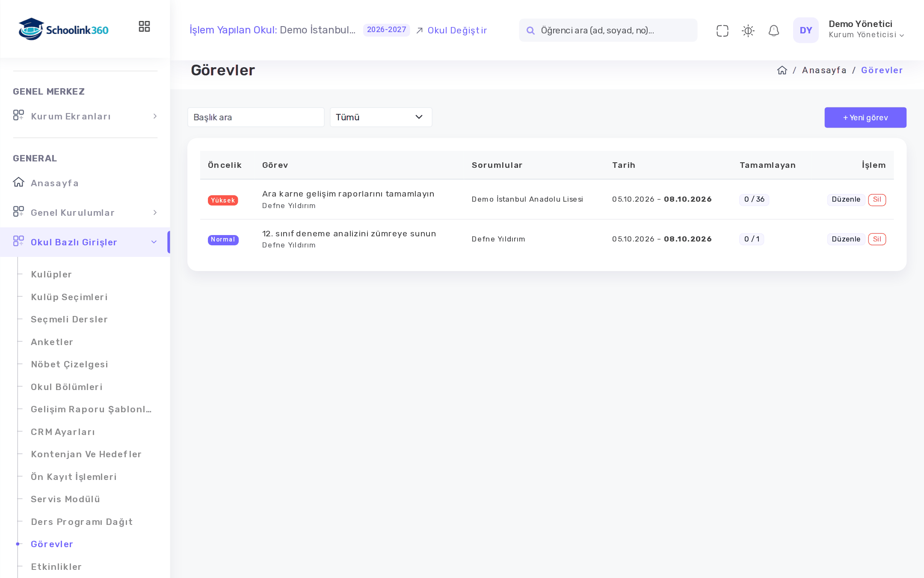Click Sil for Ara karne task
The image size is (924, 578).
click(x=877, y=200)
